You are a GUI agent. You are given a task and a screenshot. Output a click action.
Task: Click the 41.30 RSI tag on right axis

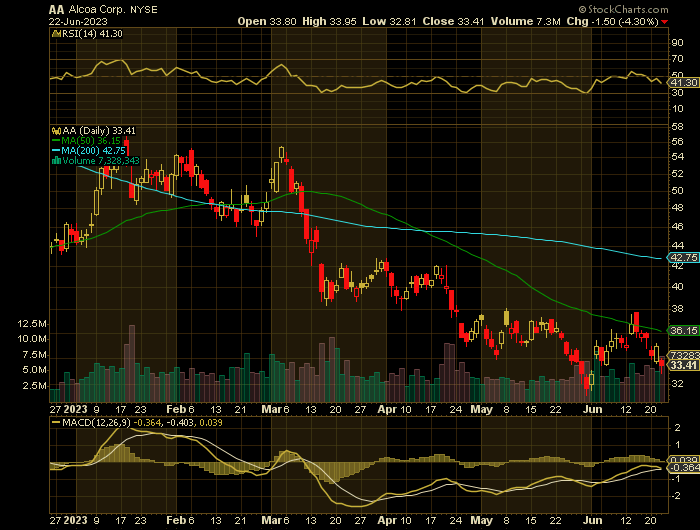(683, 83)
